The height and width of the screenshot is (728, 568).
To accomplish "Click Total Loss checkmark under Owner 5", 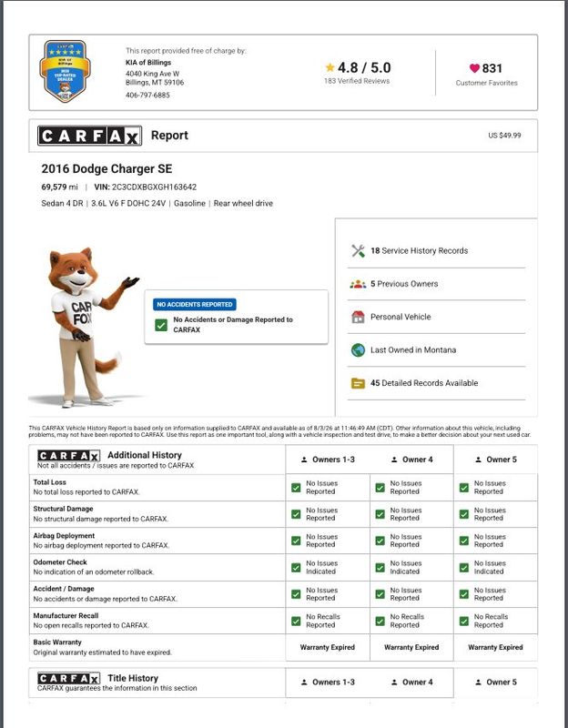I will coord(464,488).
